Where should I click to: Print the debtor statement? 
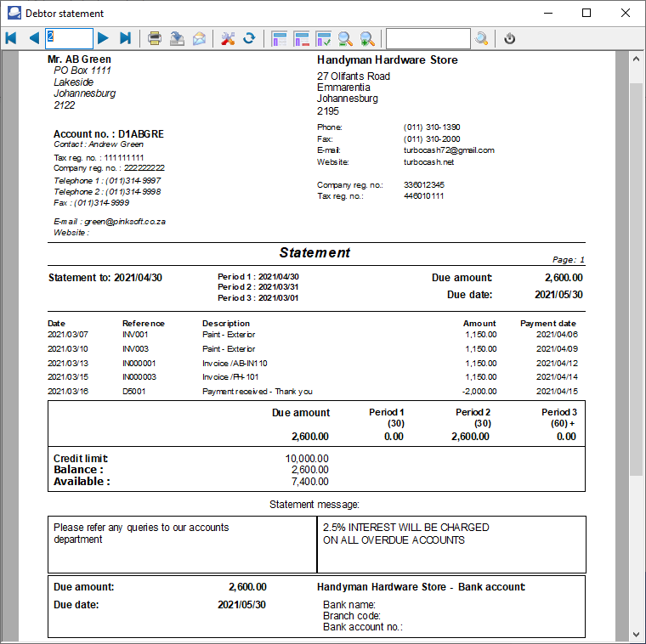point(155,38)
